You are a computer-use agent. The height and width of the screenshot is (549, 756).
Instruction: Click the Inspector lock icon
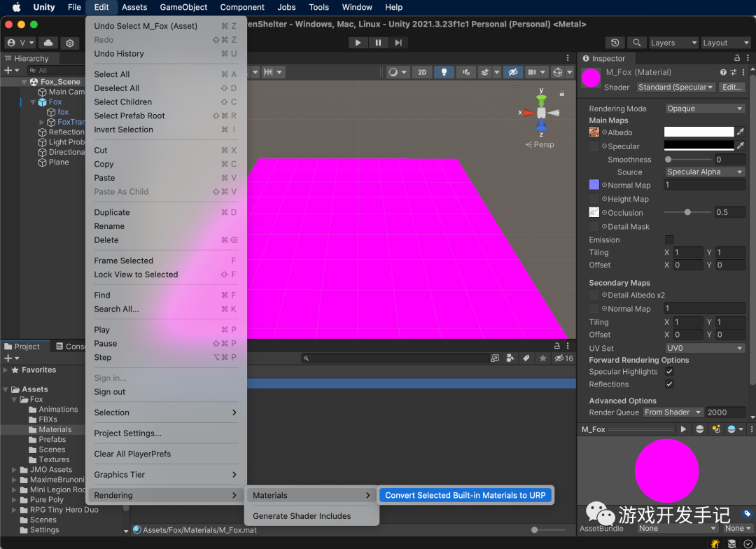(x=736, y=58)
